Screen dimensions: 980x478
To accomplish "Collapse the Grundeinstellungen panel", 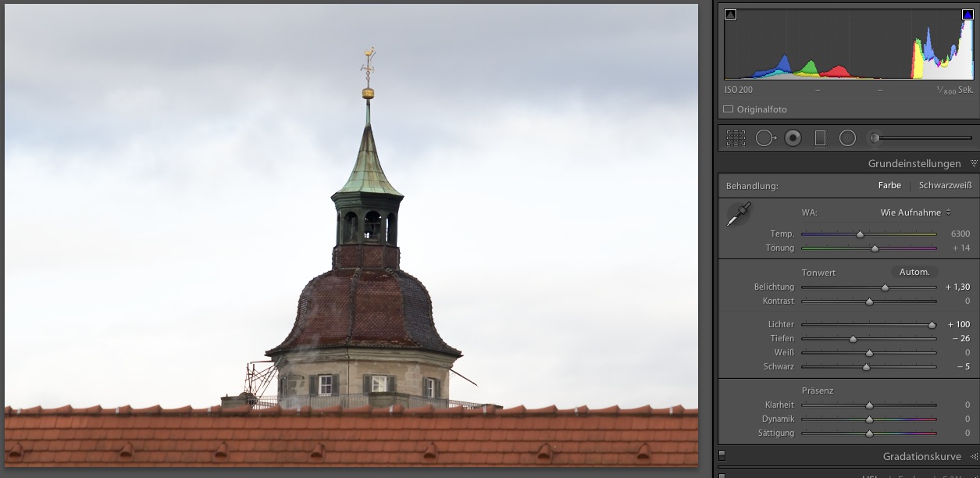I will click(x=973, y=164).
